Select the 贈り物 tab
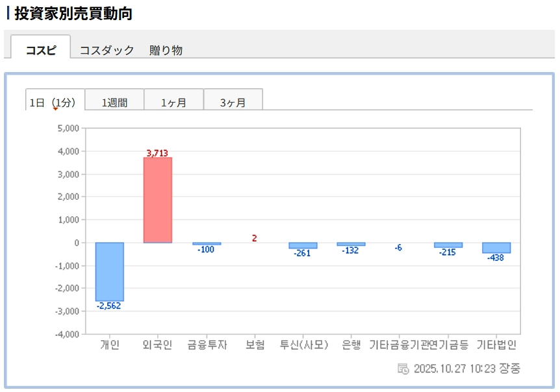The height and width of the screenshot is (392, 560). tap(166, 50)
